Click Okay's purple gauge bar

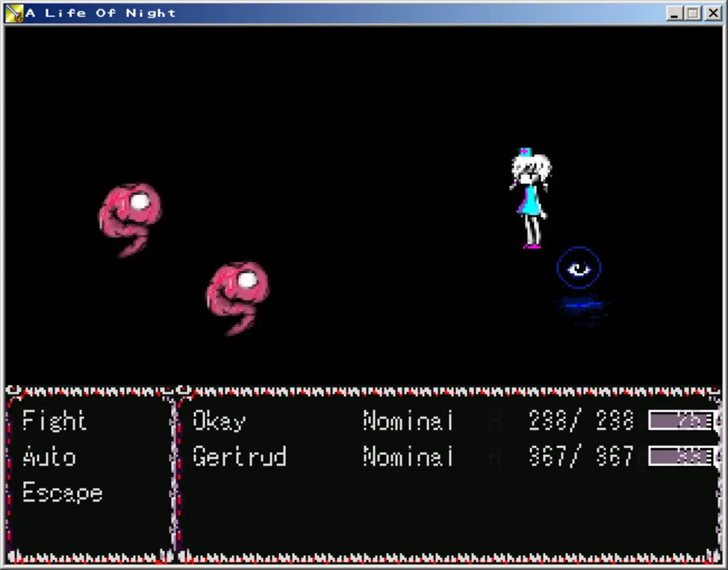(682, 421)
